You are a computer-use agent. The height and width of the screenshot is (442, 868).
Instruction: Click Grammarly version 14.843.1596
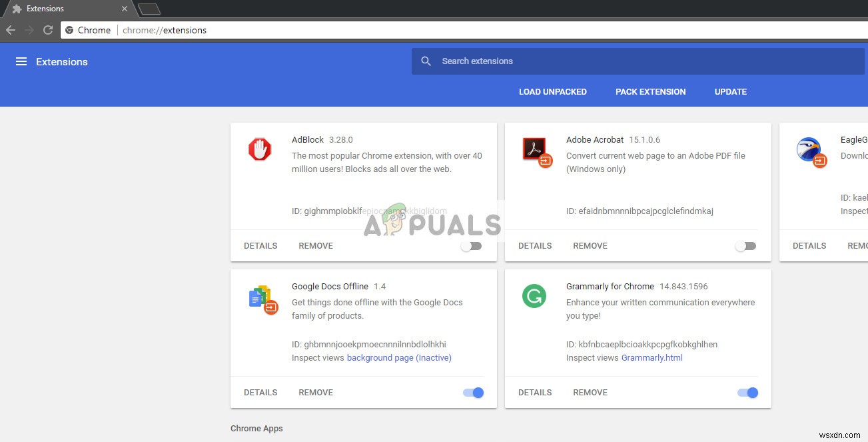pyautogui.click(x=683, y=287)
